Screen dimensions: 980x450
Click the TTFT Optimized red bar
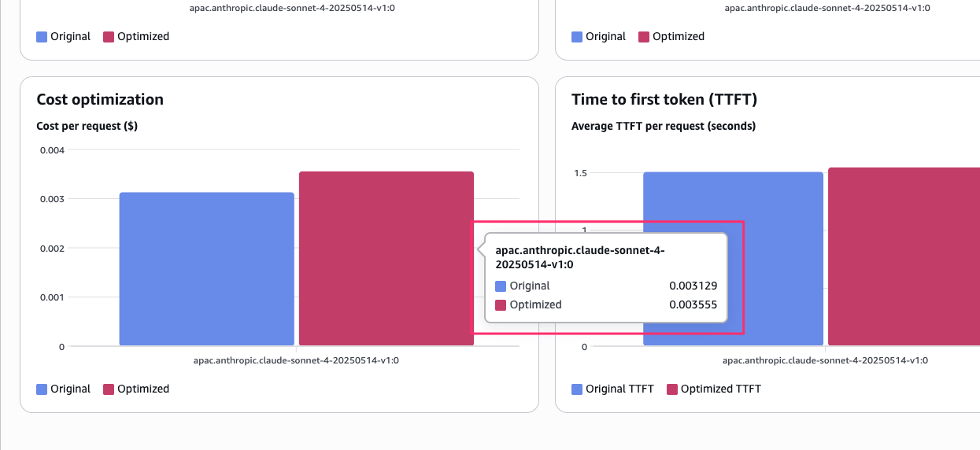pos(904,256)
